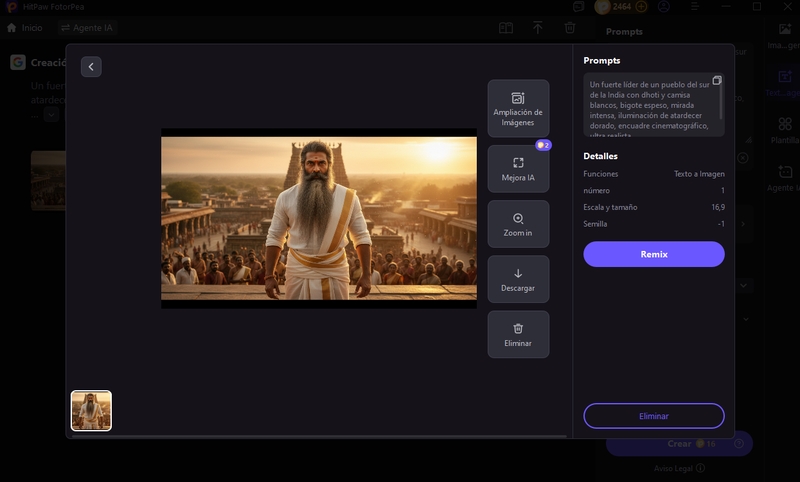Click the horizontal scrollbar under thumbnails

click(319, 437)
